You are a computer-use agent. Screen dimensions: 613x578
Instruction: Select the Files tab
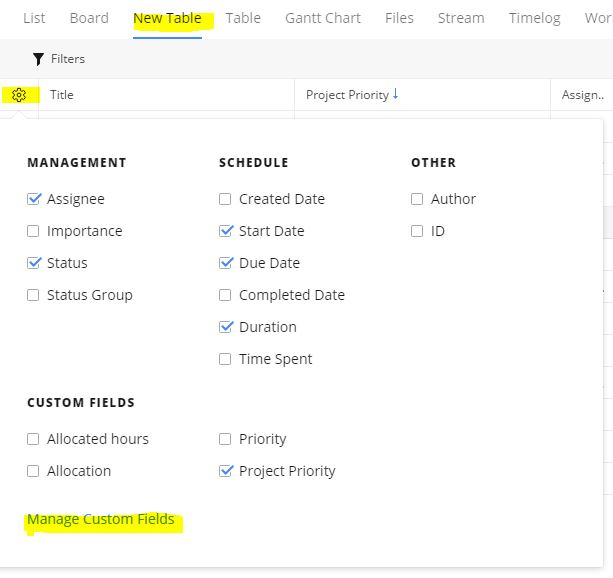click(x=399, y=18)
